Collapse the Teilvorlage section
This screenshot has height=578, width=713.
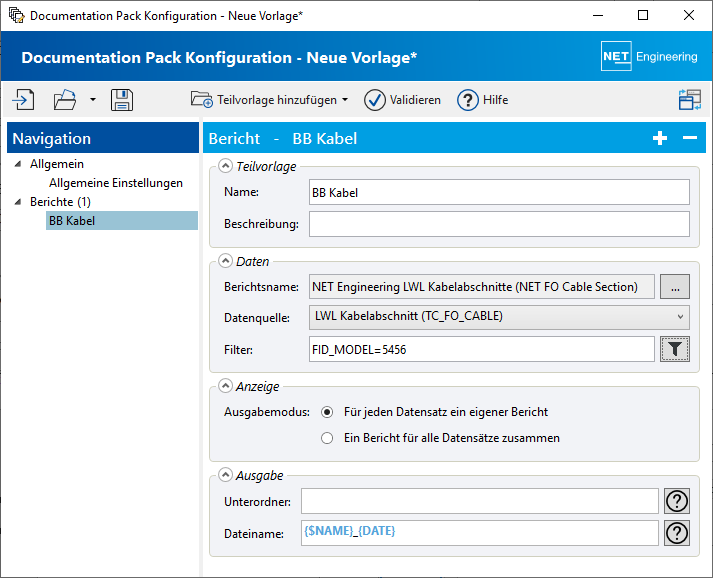[x=225, y=166]
